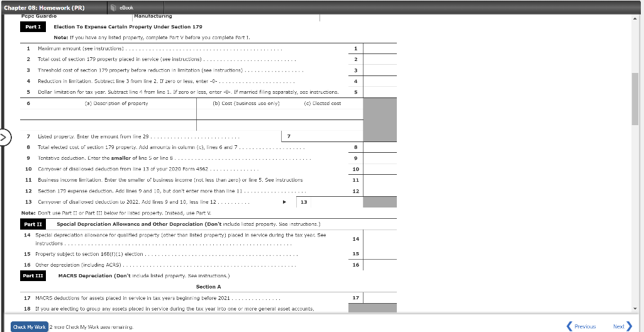Click line 8 total elected cost input

(380, 147)
